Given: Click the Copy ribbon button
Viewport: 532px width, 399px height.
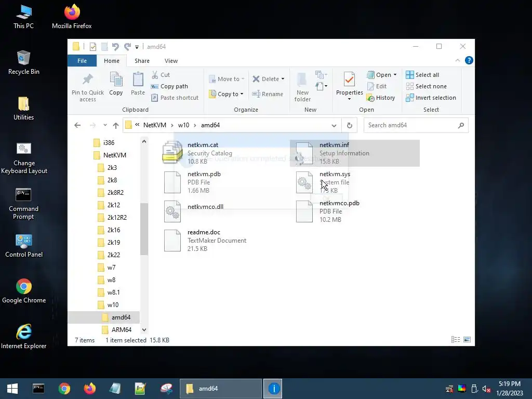Looking at the screenshot, I should 116,84.
